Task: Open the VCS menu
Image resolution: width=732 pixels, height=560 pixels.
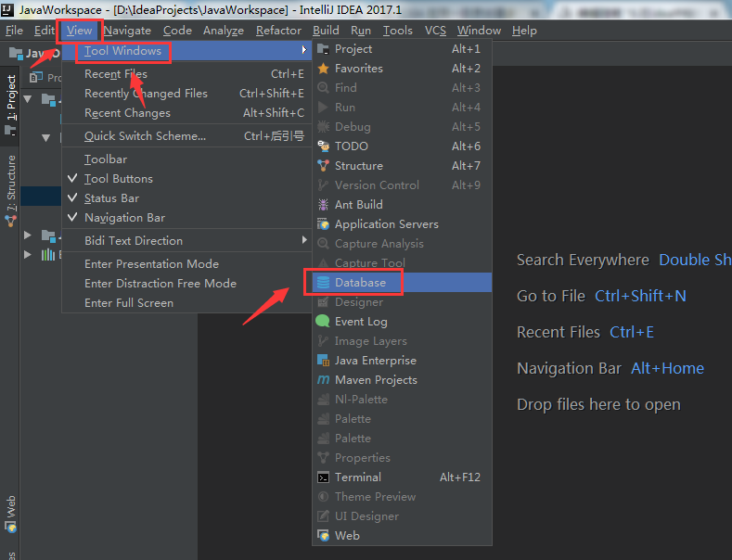Action: point(435,31)
